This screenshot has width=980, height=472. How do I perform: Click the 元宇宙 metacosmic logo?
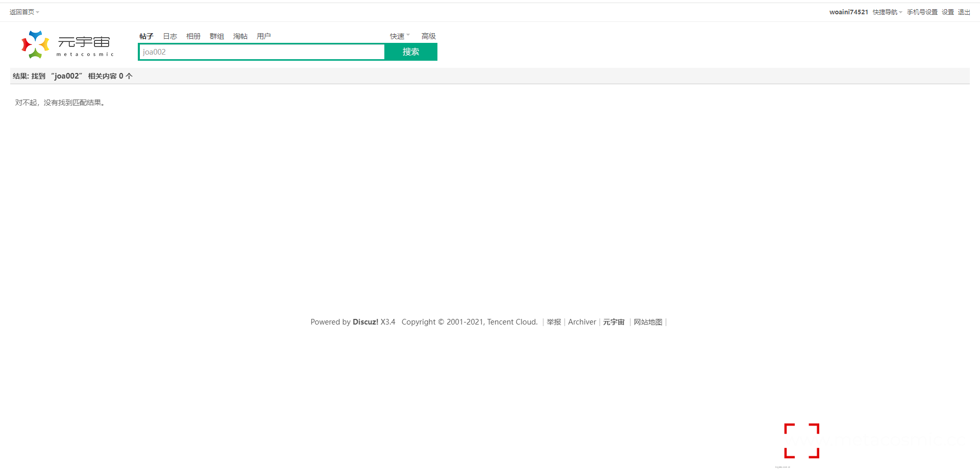[x=67, y=44]
